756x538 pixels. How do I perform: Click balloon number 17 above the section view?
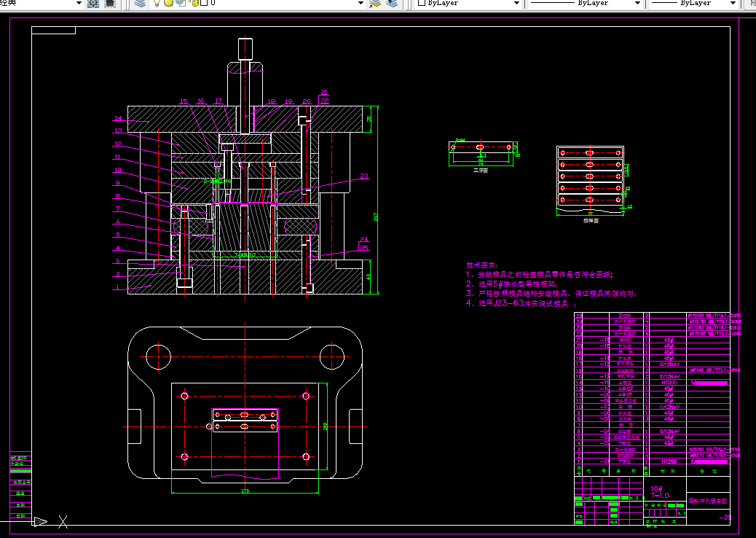click(x=218, y=101)
